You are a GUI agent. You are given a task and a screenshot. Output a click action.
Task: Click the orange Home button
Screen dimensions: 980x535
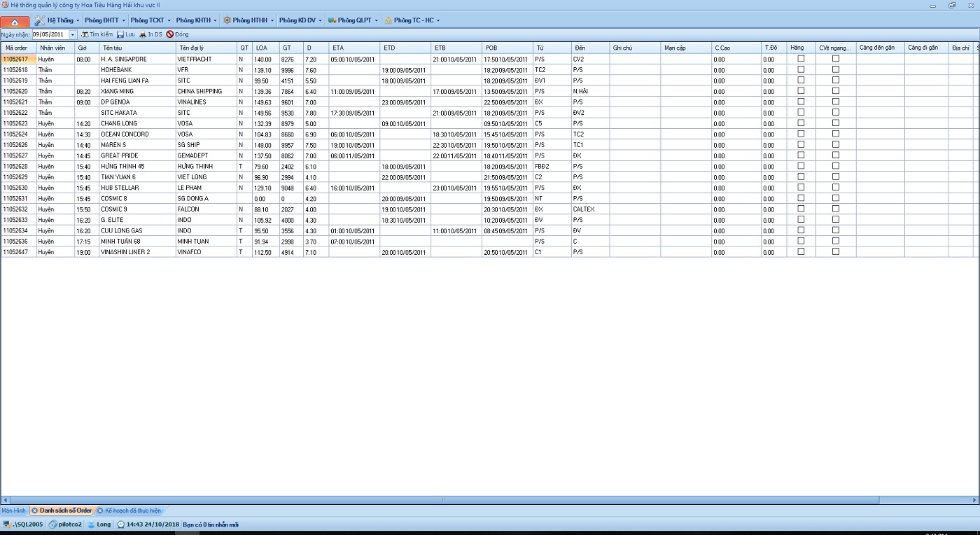pyautogui.click(x=15, y=21)
